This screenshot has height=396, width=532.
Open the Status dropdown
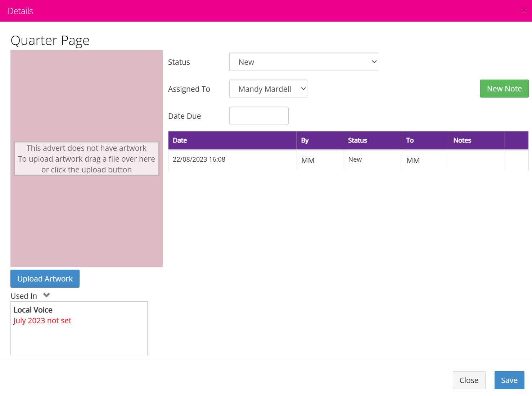[x=303, y=62]
